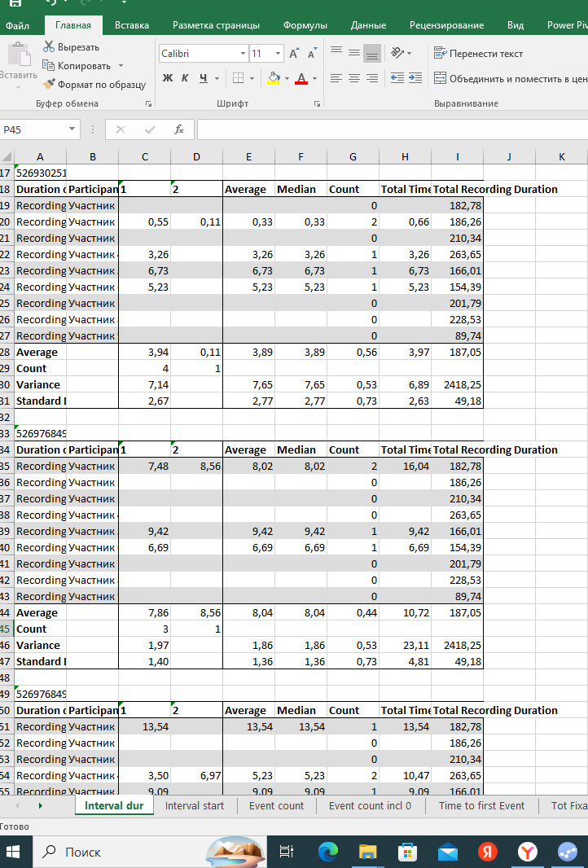Open the Calibri font name dropdown

[243, 54]
